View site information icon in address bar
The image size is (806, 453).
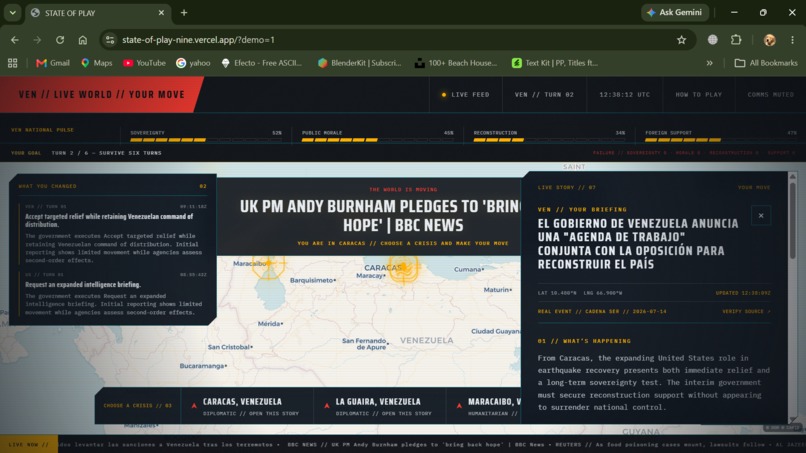coord(109,40)
